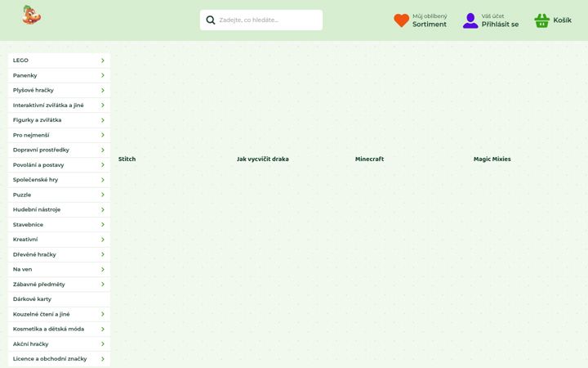
Task: Expand the Pro nejmenší chevron
Action: pyautogui.click(x=102, y=135)
